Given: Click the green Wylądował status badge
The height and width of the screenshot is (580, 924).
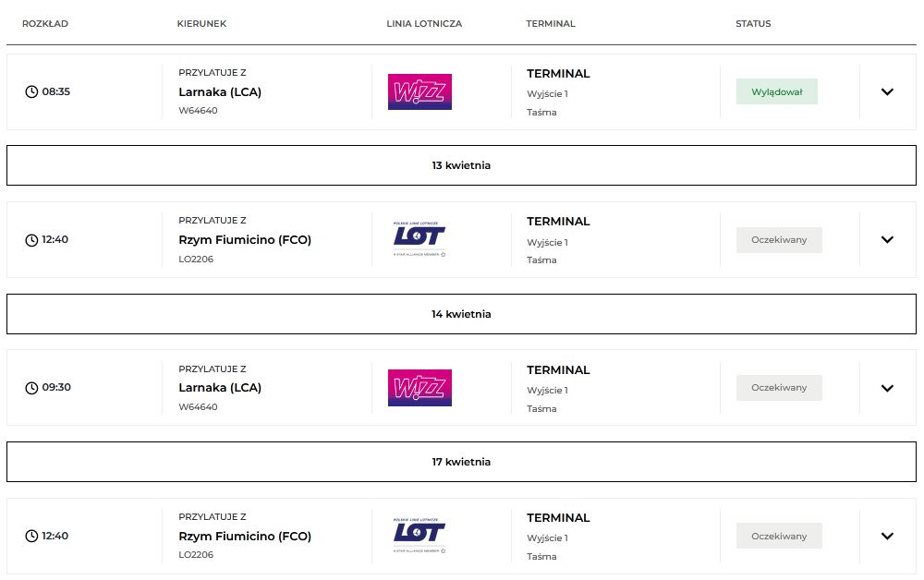Looking at the screenshot, I should [x=776, y=91].
